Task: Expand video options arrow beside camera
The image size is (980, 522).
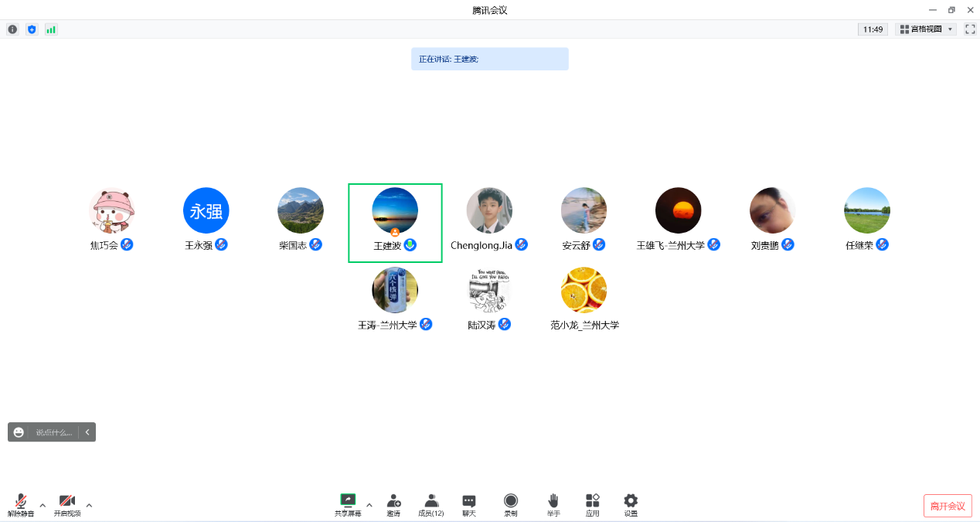Action: point(89,506)
